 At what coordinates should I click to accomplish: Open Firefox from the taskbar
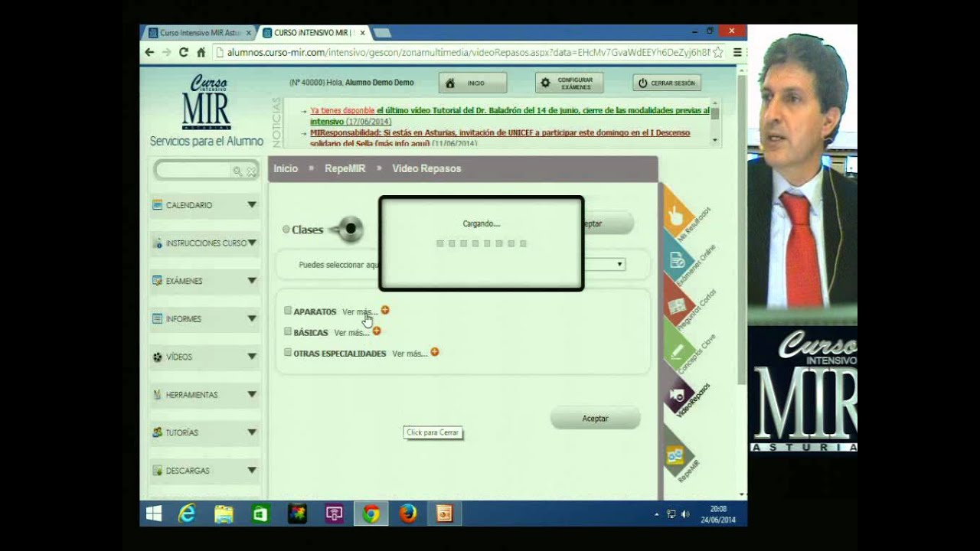click(408, 514)
